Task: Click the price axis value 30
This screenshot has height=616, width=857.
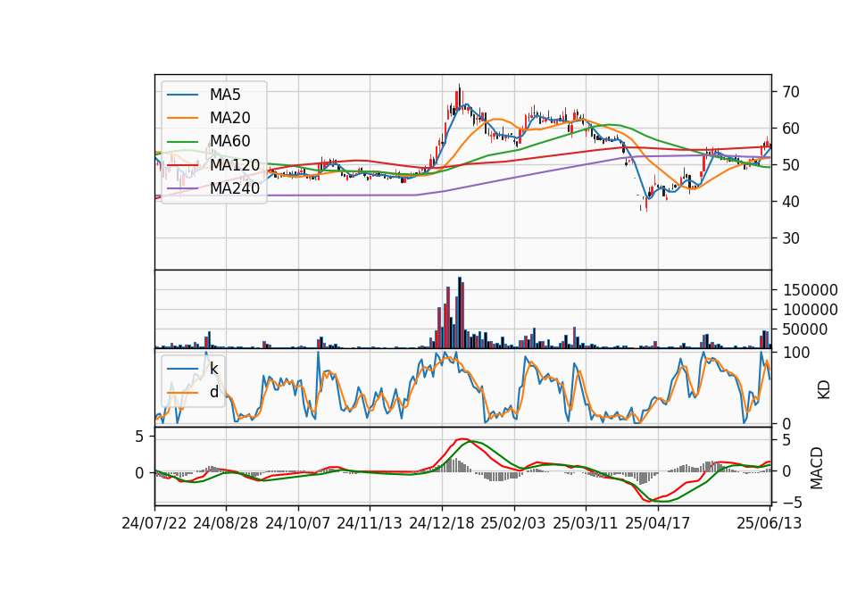Action: pos(791,238)
